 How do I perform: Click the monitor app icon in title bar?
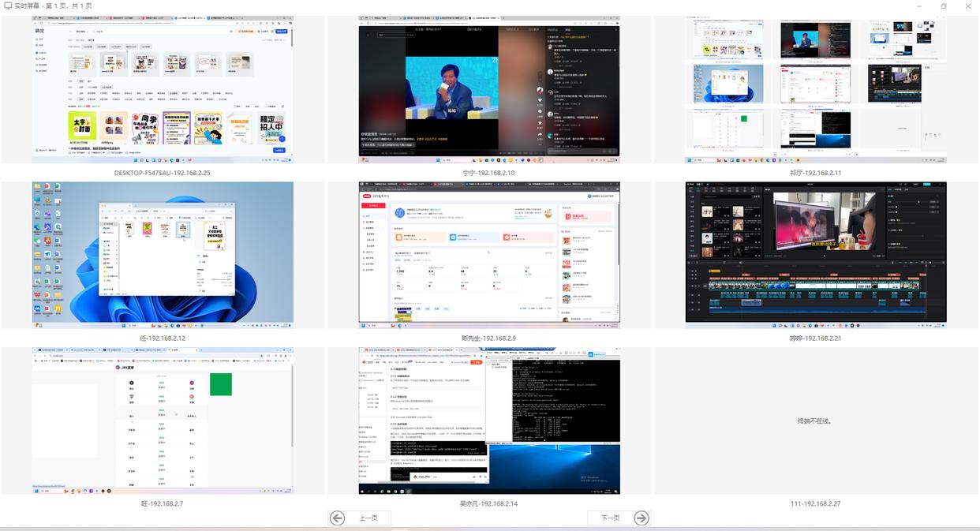7,6
